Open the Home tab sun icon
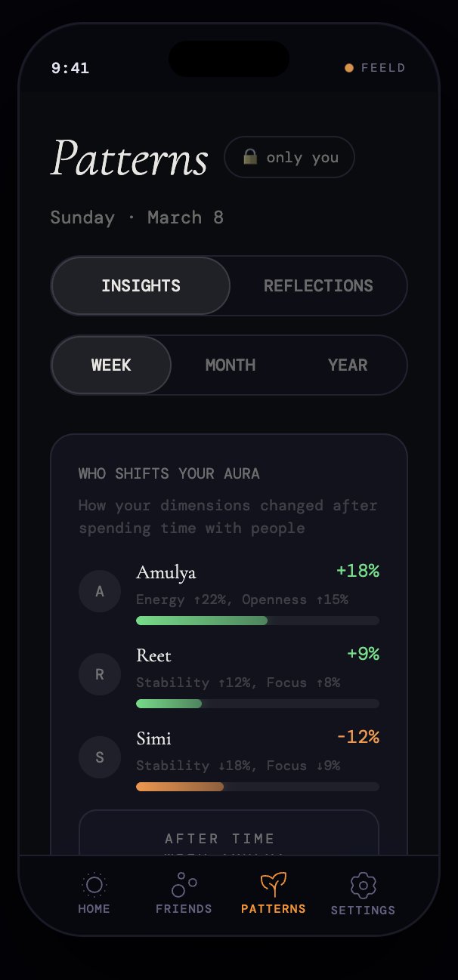Screen dimensions: 458x980 94,884
